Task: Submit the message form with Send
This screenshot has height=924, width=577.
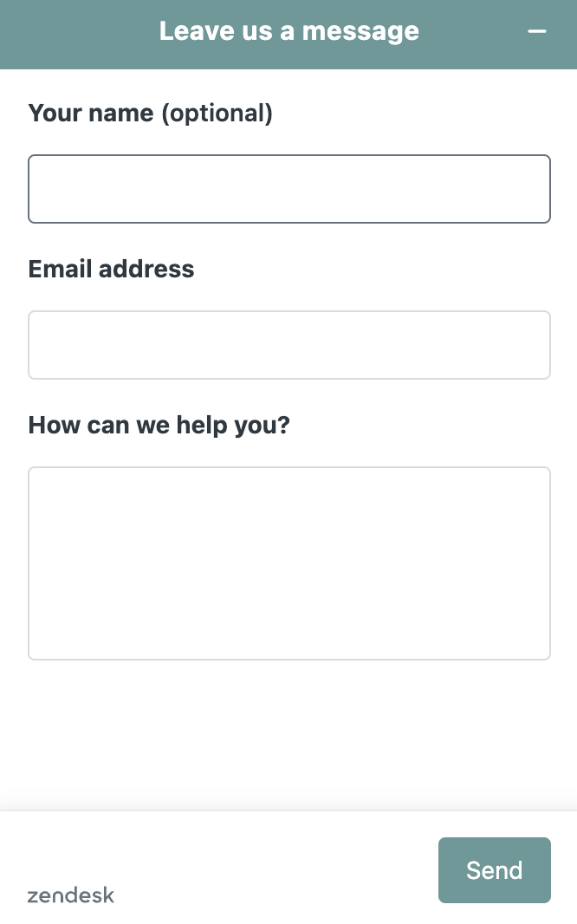Action: click(494, 869)
